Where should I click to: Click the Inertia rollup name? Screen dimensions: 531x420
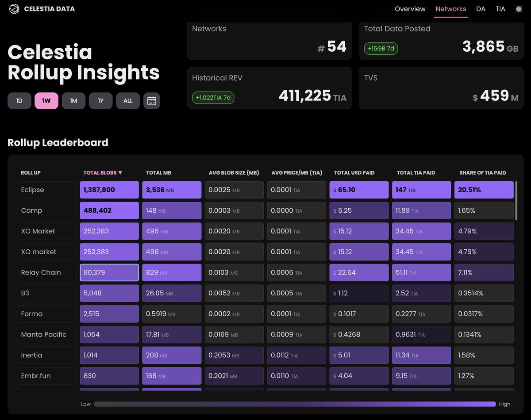(x=47, y=355)
